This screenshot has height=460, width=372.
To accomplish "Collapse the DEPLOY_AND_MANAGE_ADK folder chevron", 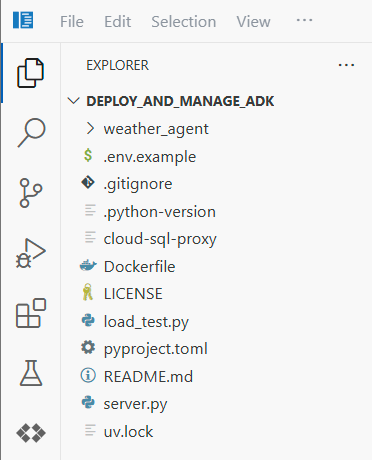I will click(x=73, y=101).
